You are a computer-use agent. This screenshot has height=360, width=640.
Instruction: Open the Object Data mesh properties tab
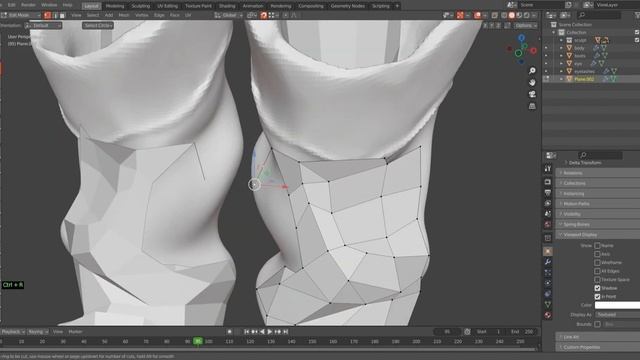tap(548, 304)
